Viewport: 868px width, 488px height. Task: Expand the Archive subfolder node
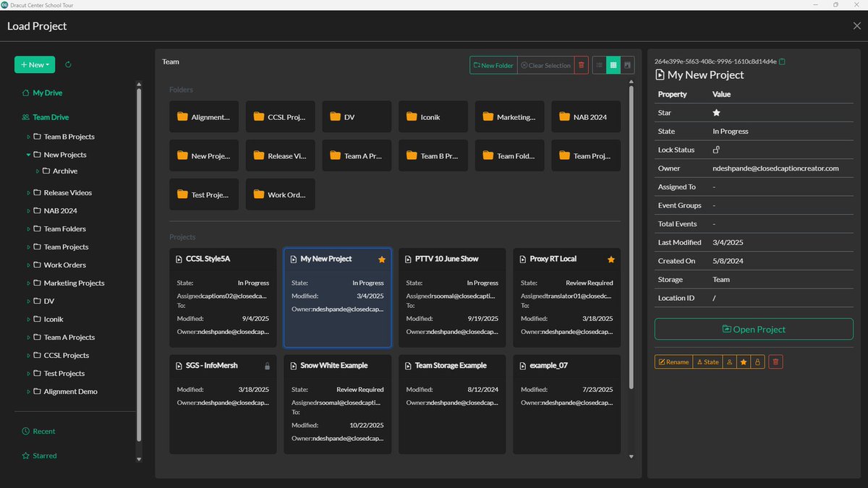[x=38, y=171]
